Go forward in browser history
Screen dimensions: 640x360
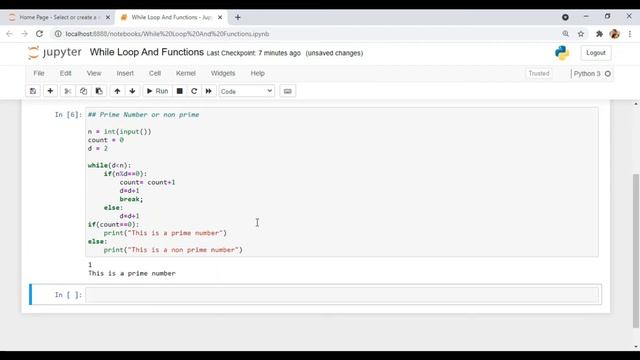pos(24,34)
